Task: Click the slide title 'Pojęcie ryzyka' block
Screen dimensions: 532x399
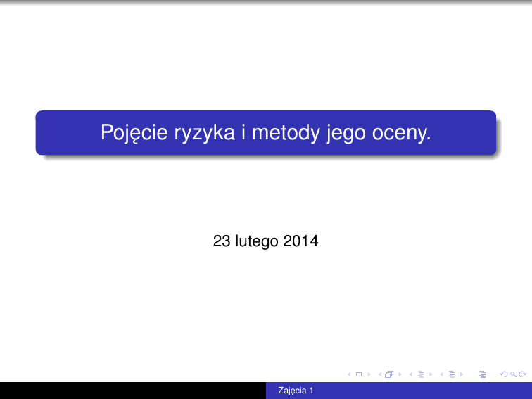Action: point(266,132)
